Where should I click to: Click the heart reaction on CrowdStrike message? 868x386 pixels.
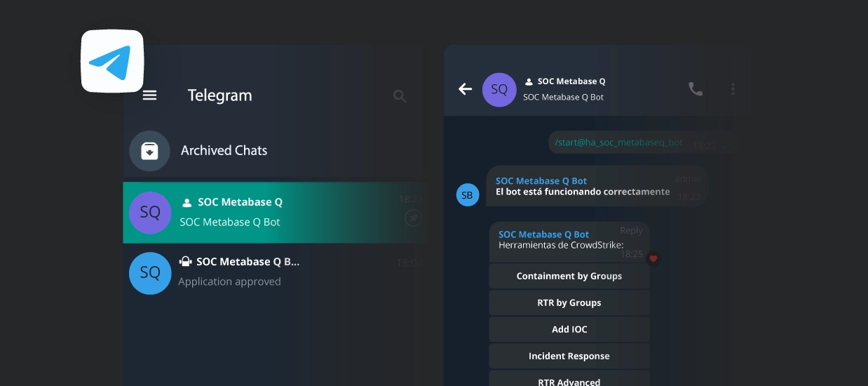(653, 258)
